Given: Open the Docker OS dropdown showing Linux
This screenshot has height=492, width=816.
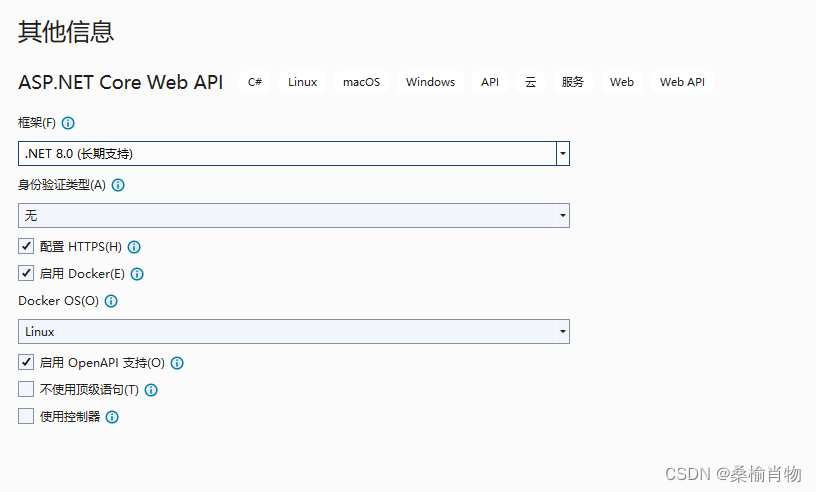Looking at the screenshot, I should [294, 332].
